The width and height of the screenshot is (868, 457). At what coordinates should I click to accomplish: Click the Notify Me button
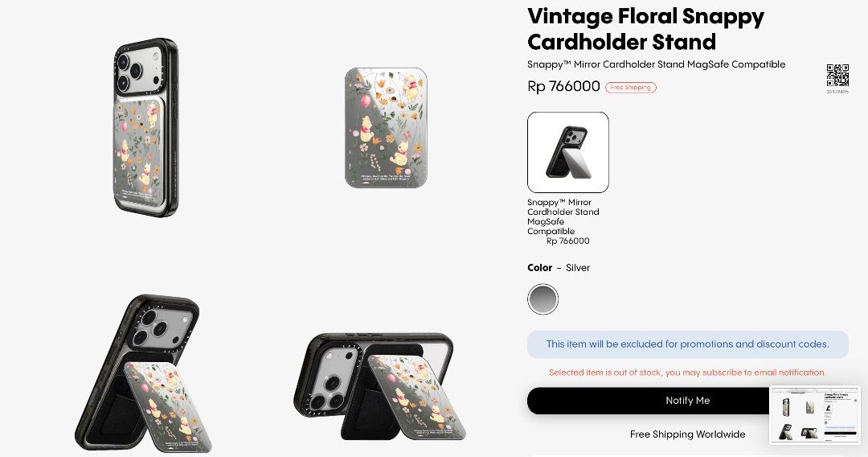point(687,401)
